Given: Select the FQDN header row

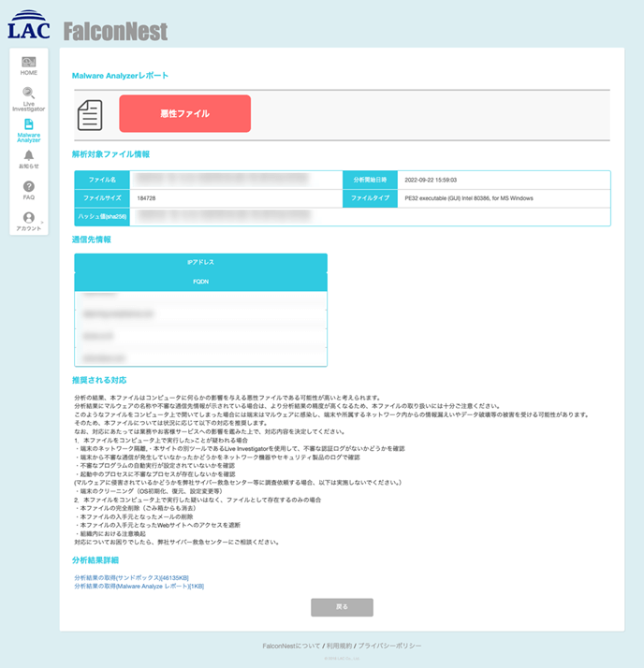Looking at the screenshot, I should tap(200, 282).
